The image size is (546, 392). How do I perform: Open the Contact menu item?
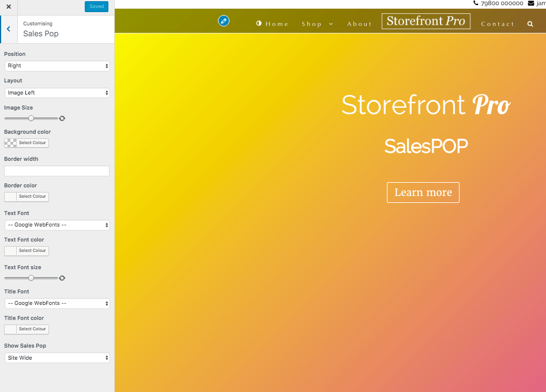(498, 24)
